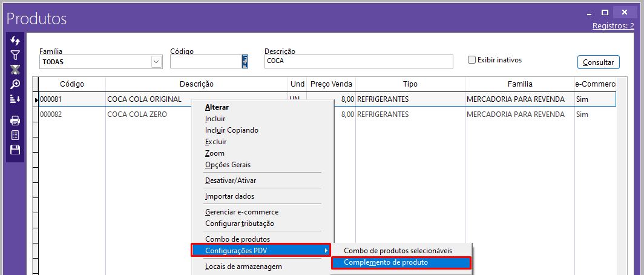The height and width of the screenshot is (275, 644).
Task: Click the sort order icon
Action: click(x=16, y=99)
